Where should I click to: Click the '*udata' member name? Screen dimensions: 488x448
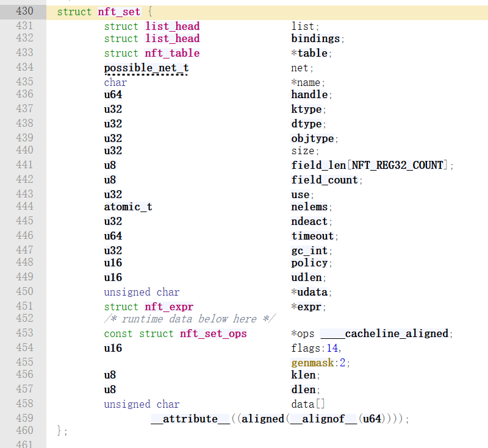(309, 292)
